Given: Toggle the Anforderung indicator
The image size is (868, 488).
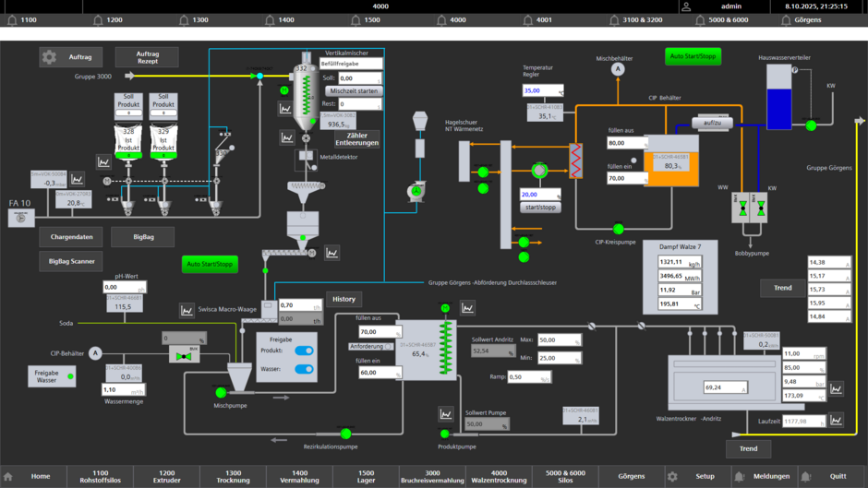Looking at the screenshot, I should pyautogui.click(x=388, y=347).
